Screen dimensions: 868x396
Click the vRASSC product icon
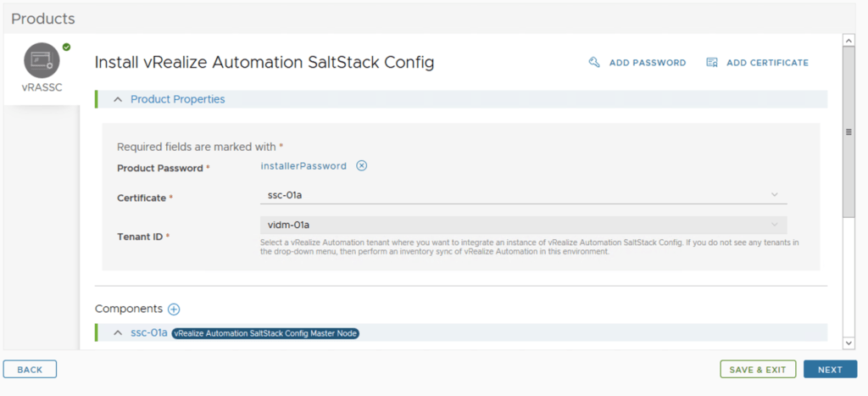pos(42,60)
